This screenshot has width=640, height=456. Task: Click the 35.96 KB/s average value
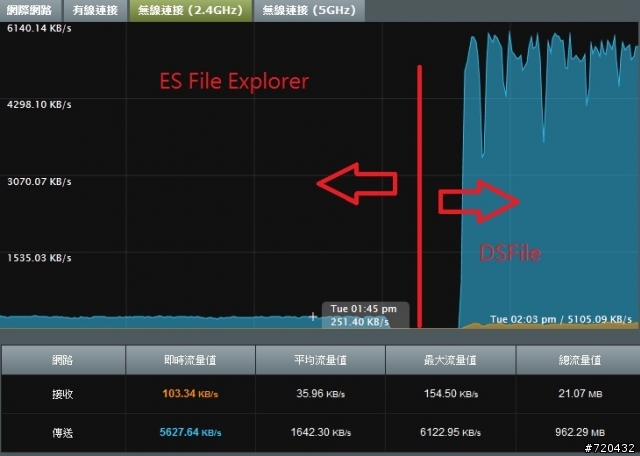click(320, 394)
